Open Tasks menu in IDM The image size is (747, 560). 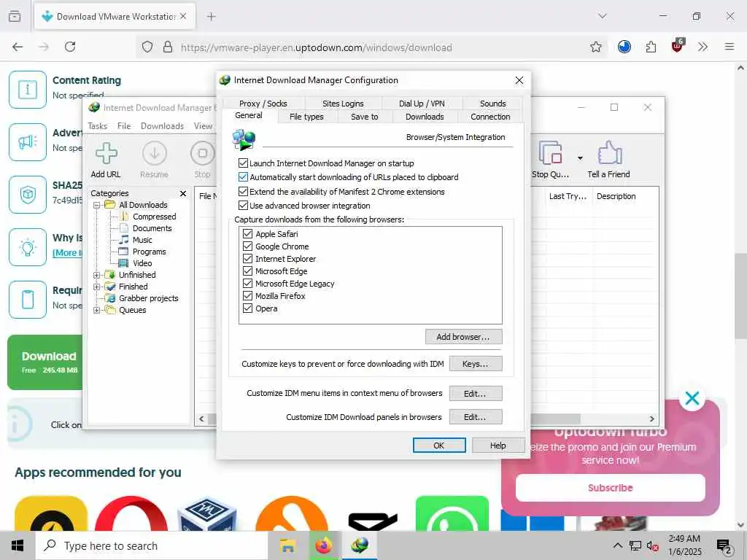(98, 126)
